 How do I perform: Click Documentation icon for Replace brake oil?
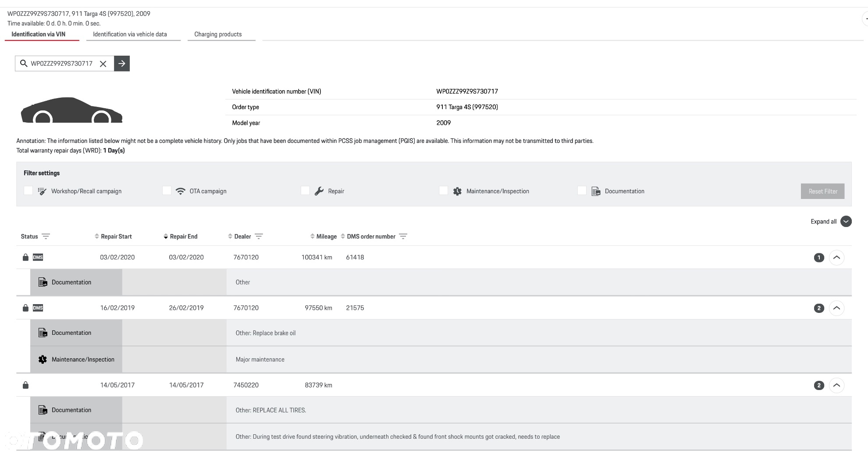pos(43,333)
